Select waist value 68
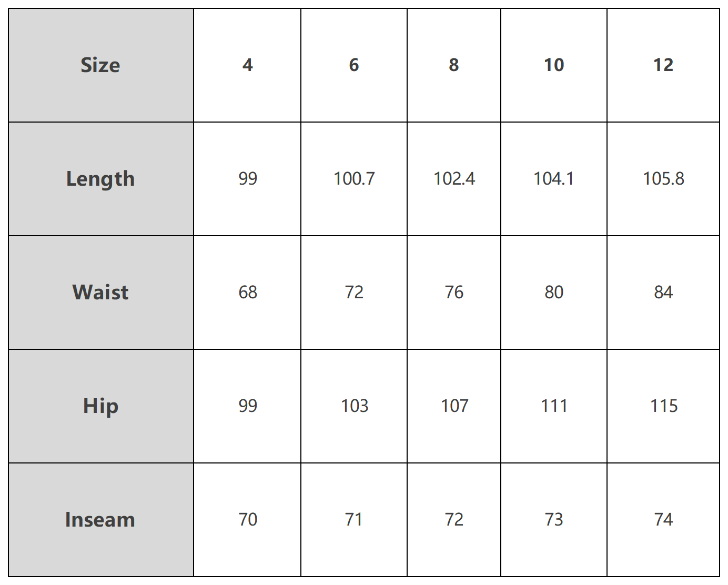Viewport: 728px width, 585px height. [x=247, y=292]
